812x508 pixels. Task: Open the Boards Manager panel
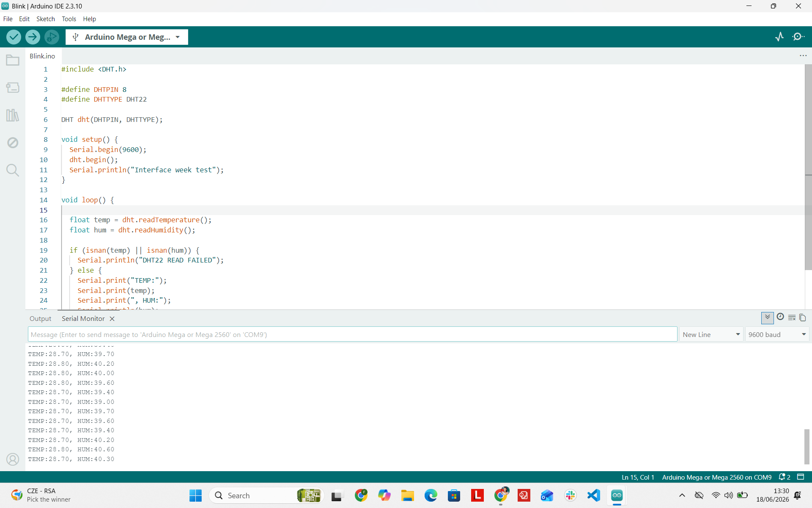13,88
